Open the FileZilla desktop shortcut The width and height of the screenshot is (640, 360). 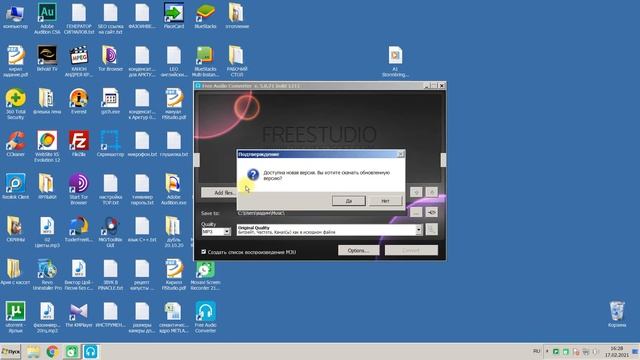(78, 144)
